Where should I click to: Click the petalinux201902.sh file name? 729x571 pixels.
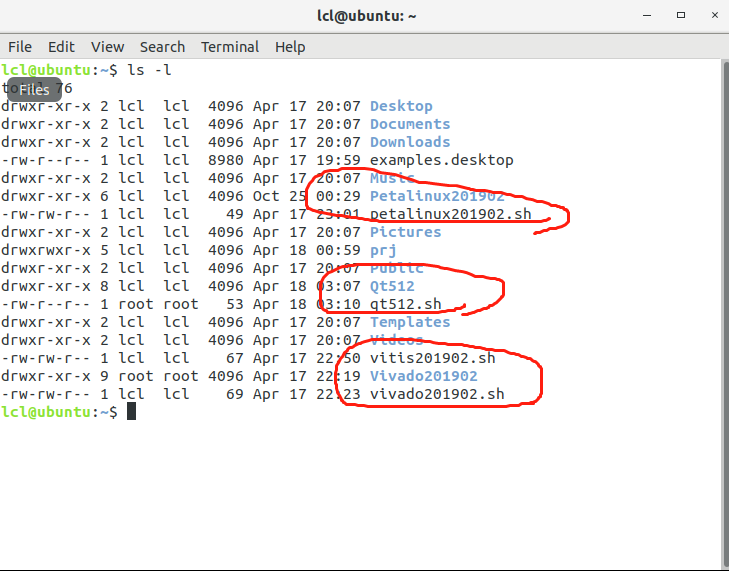coord(451,214)
